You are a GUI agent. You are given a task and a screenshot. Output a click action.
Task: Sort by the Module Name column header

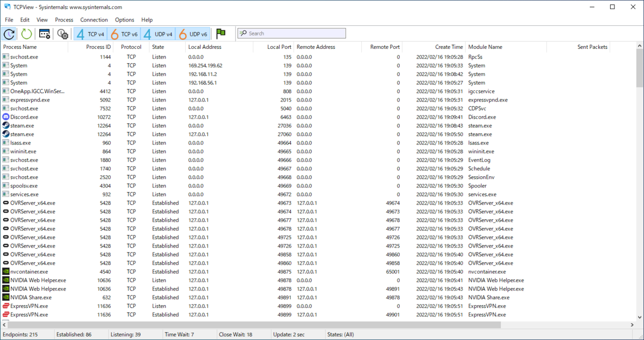[506, 47]
